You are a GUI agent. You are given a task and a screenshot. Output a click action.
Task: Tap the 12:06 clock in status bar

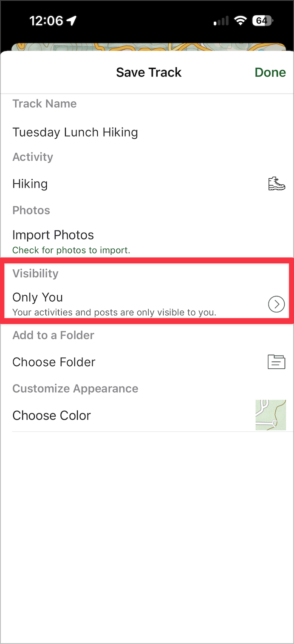46,20
